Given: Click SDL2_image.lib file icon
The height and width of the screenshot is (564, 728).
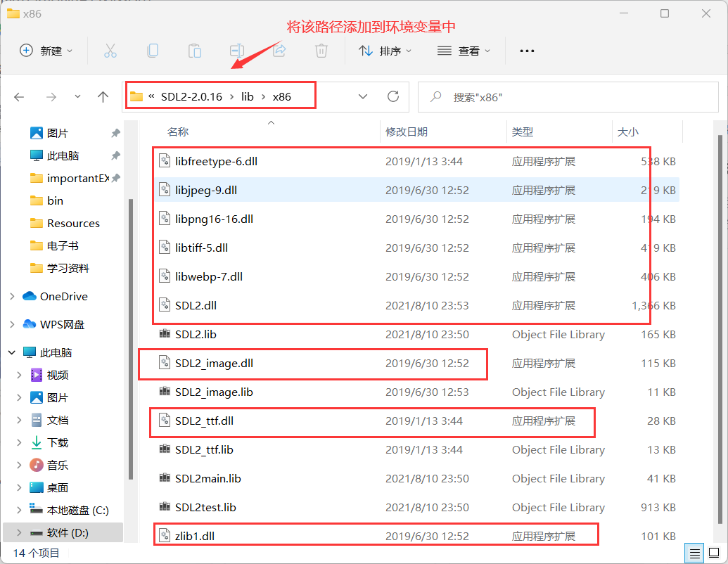Looking at the screenshot, I should pos(165,391).
